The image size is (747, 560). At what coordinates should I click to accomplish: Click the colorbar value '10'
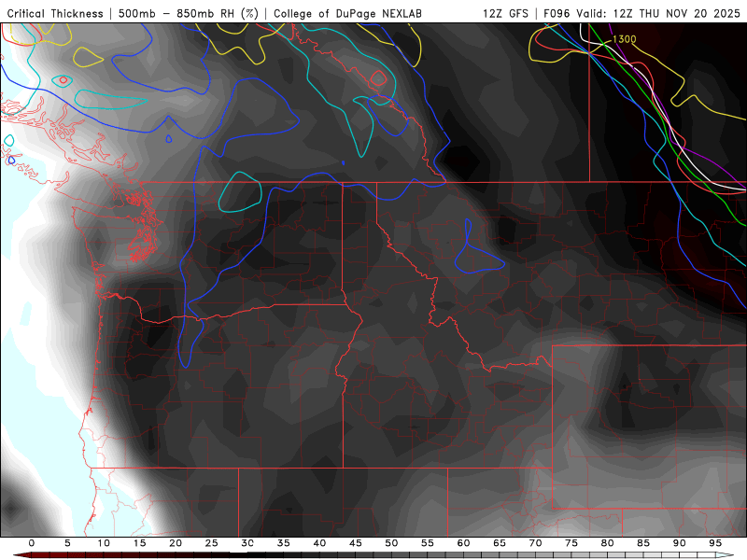click(x=104, y=543)
